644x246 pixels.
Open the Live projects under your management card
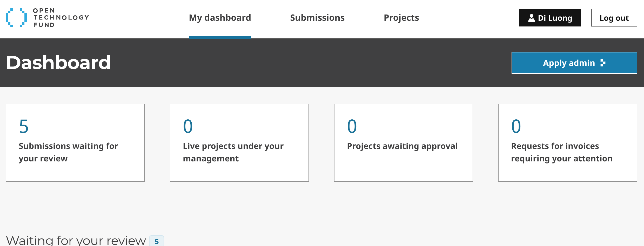pyautogui.click(x=239, y=143)
